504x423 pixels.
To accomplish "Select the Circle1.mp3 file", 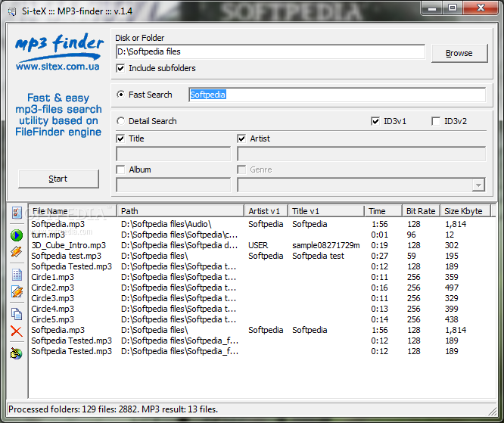I will [53, 277].
